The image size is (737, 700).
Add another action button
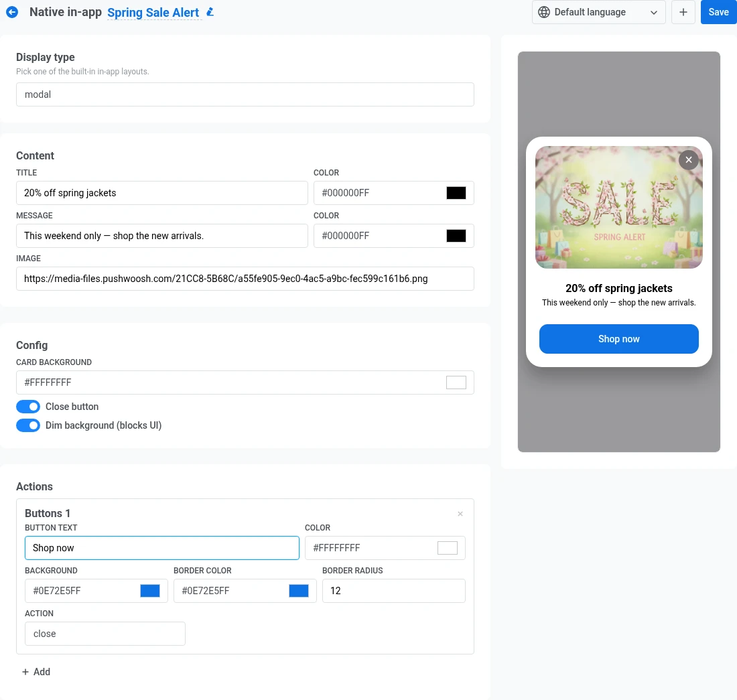point(36,672)
